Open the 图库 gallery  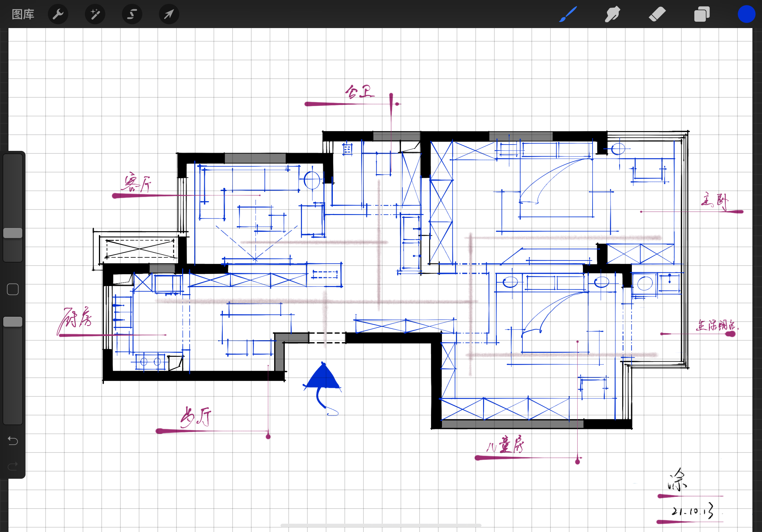pos(23,14)
